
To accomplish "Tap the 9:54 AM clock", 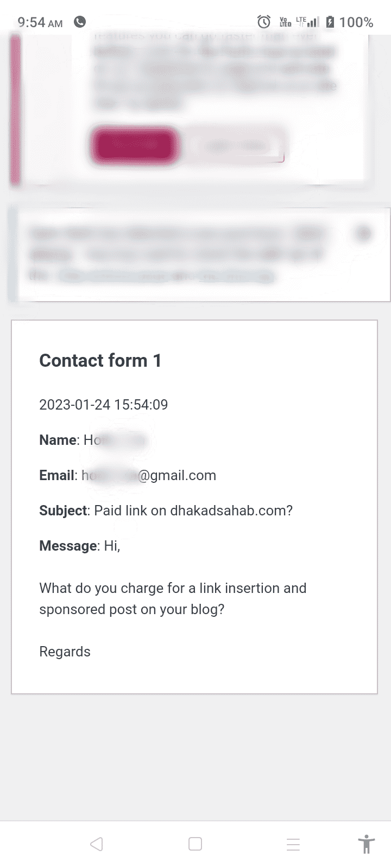I will [x=40, y=22].
